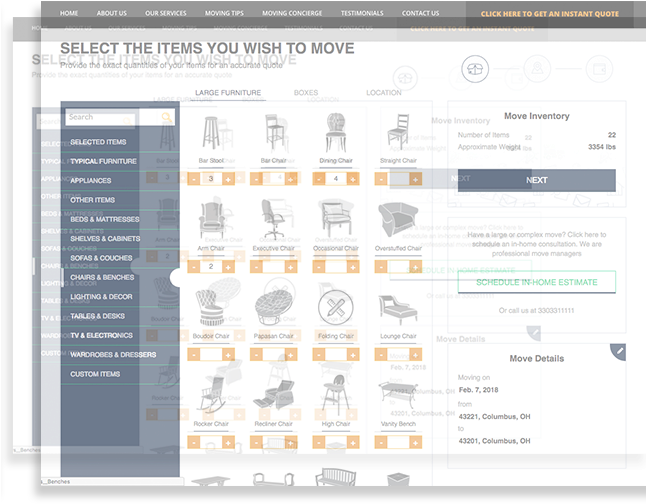Add one Lounge Chair with plus

click(415, 354)
